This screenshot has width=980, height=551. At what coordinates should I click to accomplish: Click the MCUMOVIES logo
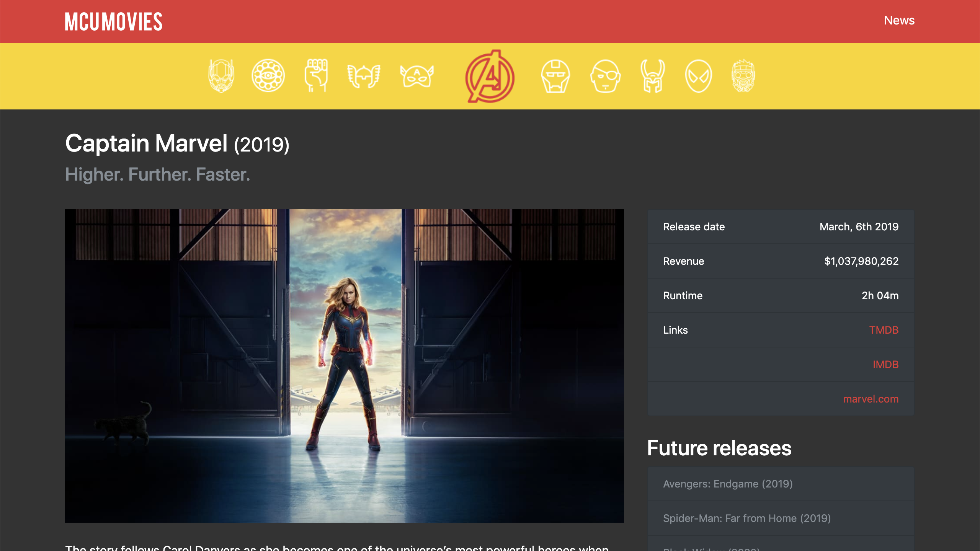click(114, 22)
